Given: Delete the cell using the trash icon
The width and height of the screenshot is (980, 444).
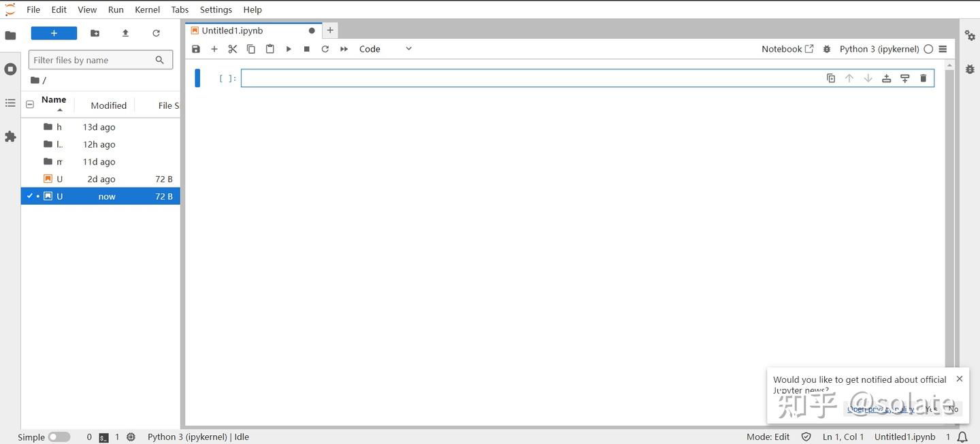Looking at the screenshot, I should [923, 78].
